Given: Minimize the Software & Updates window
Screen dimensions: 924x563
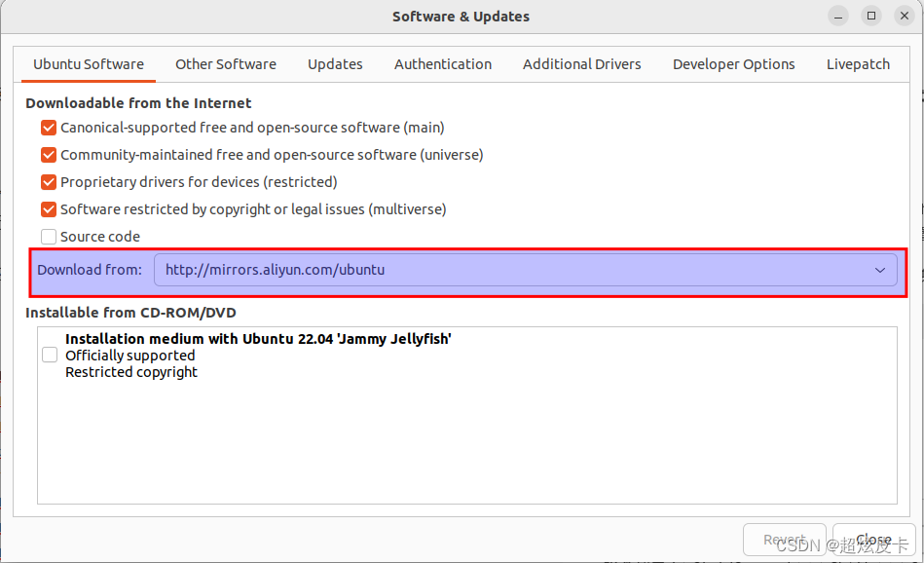Looking at the screenshot, I should tap(840, 16).
